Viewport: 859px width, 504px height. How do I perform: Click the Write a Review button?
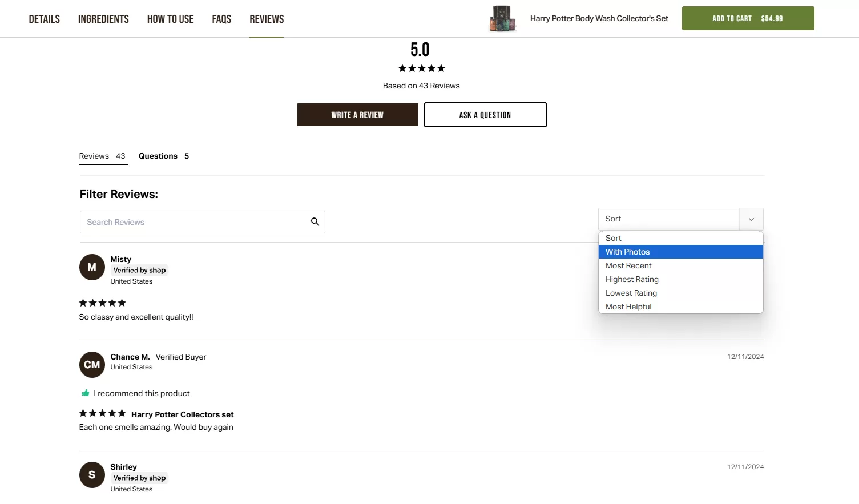(x=357, y=115)
